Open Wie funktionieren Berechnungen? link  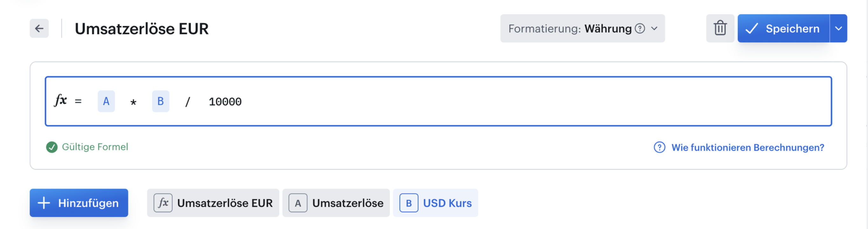pos(747,147)
